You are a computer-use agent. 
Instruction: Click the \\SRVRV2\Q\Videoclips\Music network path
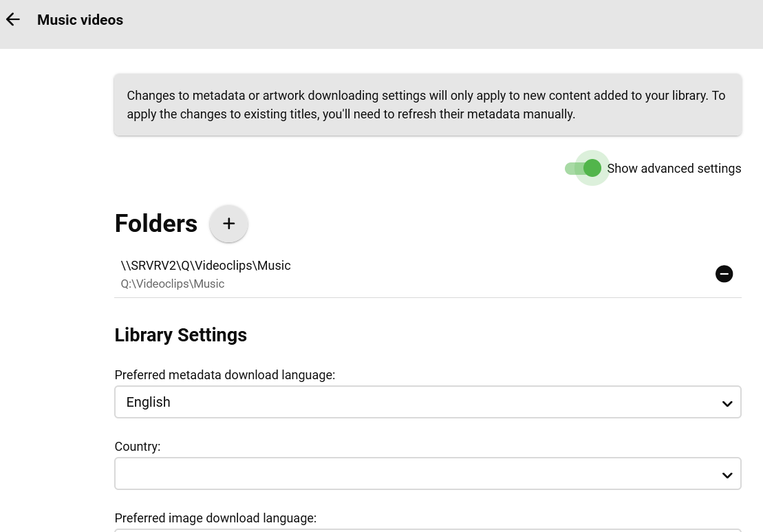pyautogui.click(x=206, y=266)
